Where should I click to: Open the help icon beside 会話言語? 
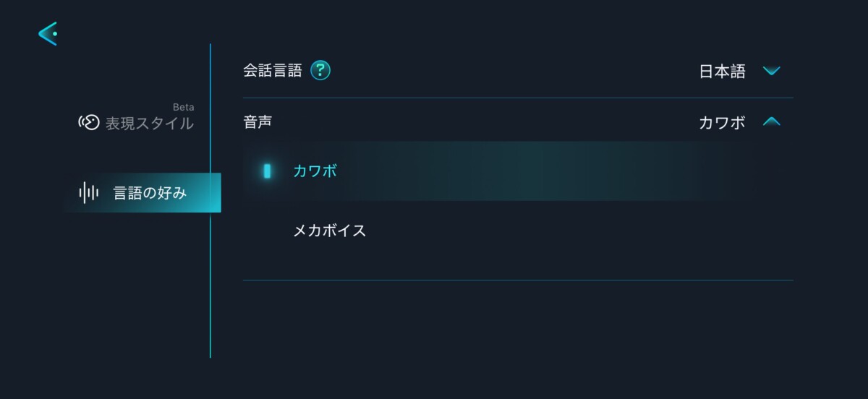click(x=320, y=71)
